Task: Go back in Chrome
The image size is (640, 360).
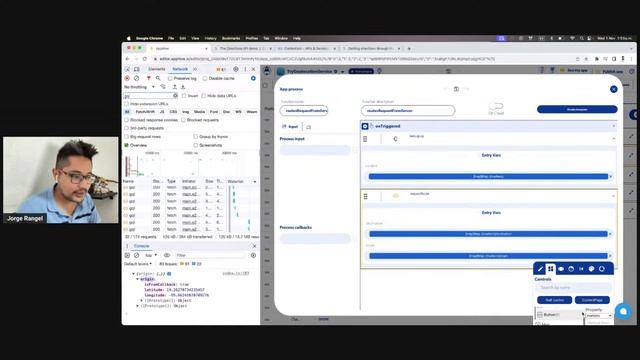Action: point(127,59)
